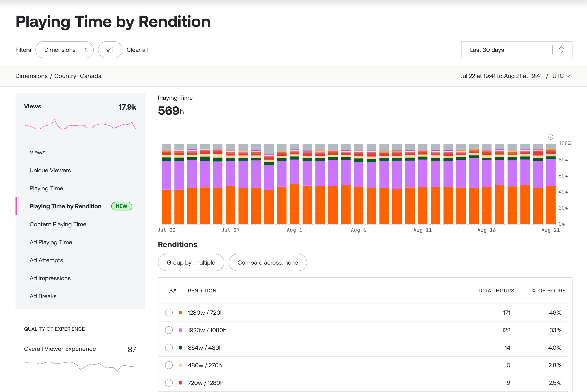Click the TOTAL HOURS column header
The image size is (587, 392).
coord(496,290)
